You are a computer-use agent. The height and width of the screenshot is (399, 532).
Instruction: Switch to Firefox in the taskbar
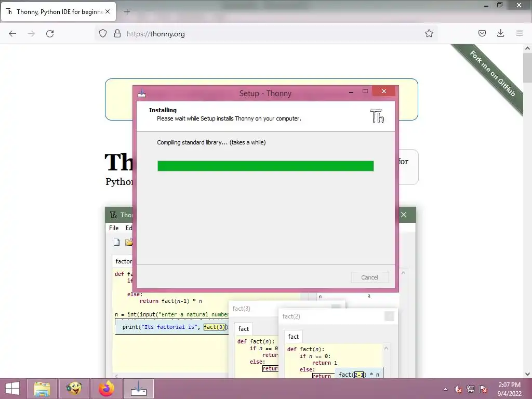click(x=106, y=389)
